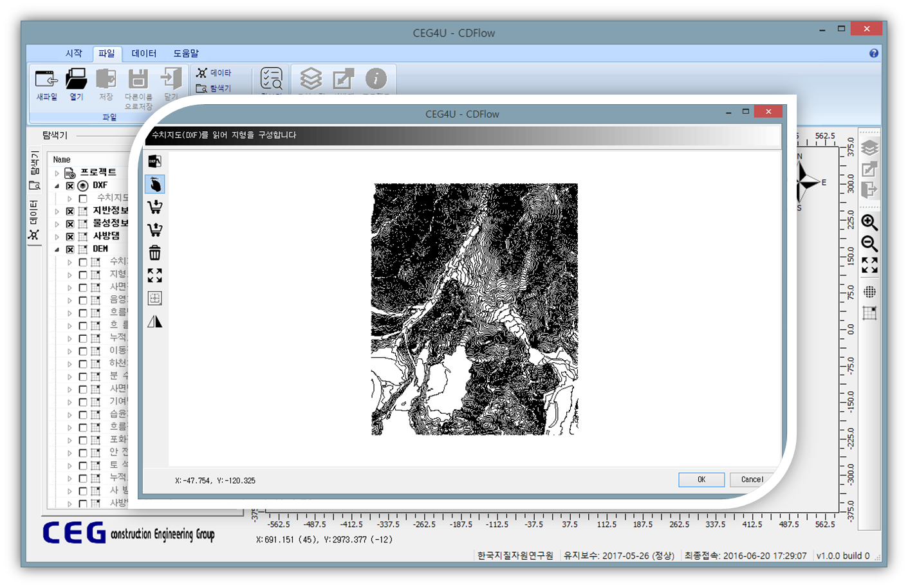Click the v1.0.0 build 0 status text
This screenshot has width=908, height=588.
point(843,556)
